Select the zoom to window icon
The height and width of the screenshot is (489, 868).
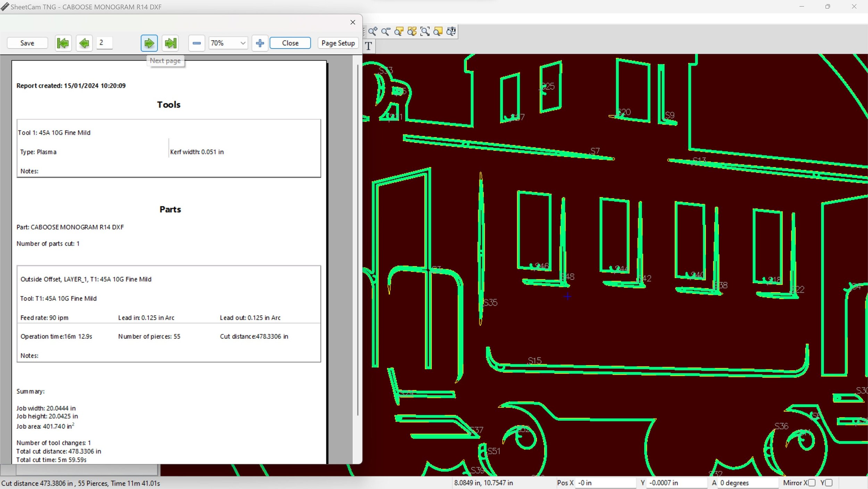point(425,32)
